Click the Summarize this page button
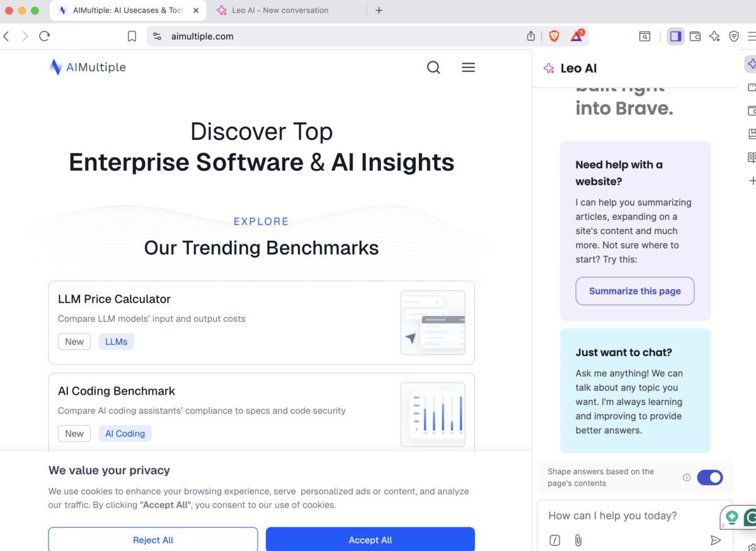Viewport: 756px width, 551px height. (x=634, y=291)
